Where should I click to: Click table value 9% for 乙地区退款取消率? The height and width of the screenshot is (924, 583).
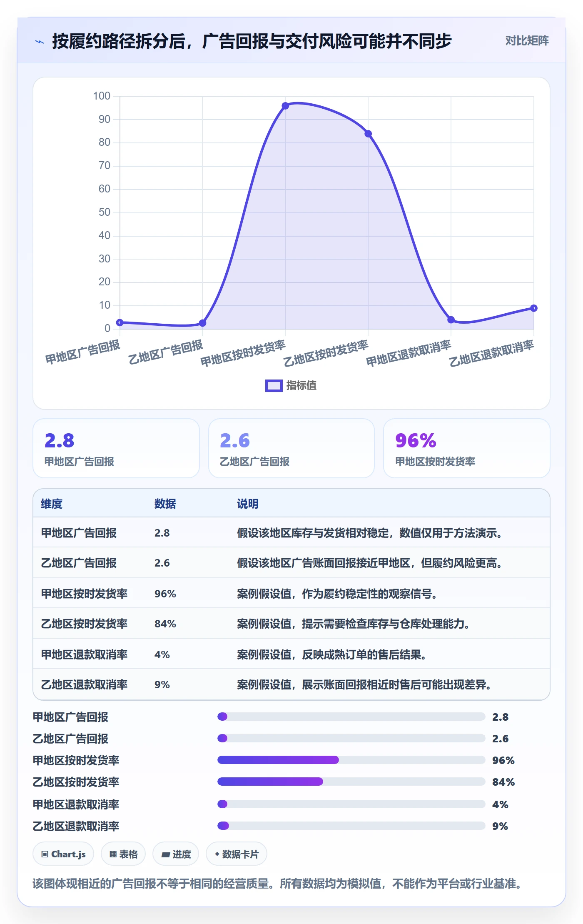click(162, 684)
